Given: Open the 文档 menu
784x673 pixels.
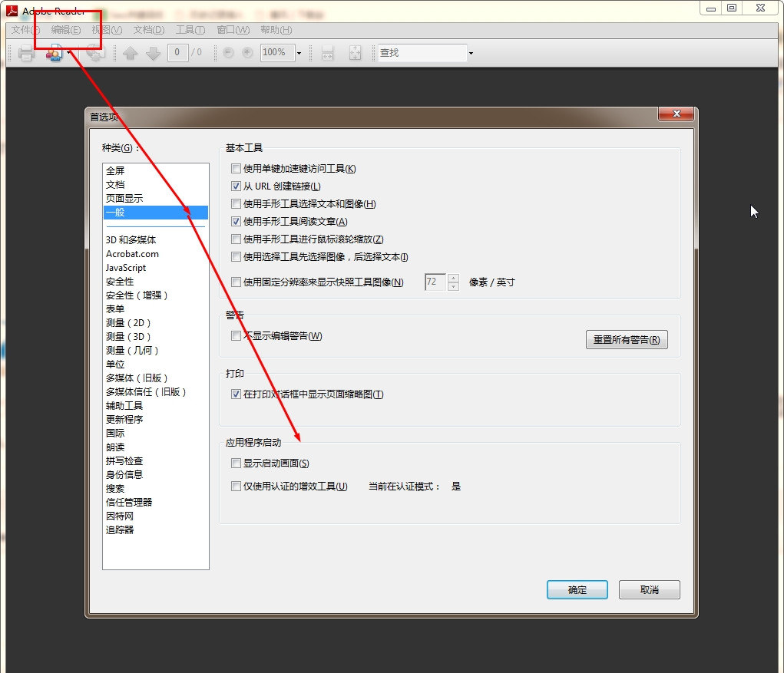Looking at the screenshot, I should click(x=148, y=30).
